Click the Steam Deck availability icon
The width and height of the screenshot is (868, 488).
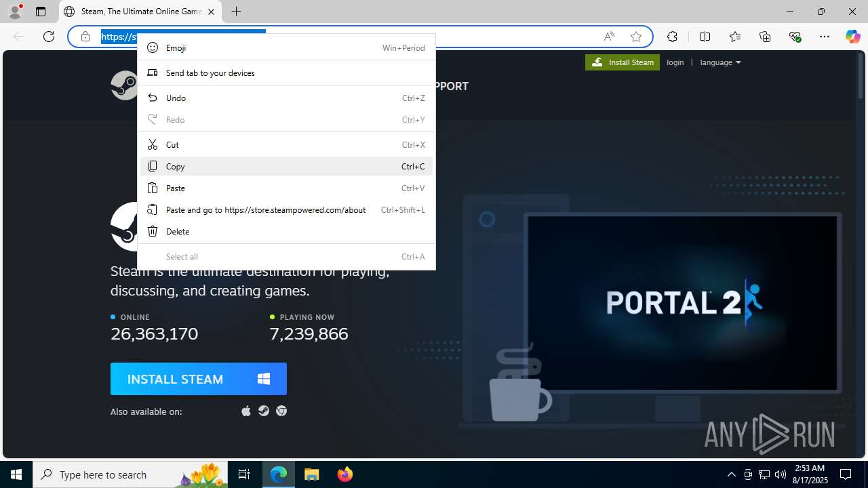coord(264,411)
